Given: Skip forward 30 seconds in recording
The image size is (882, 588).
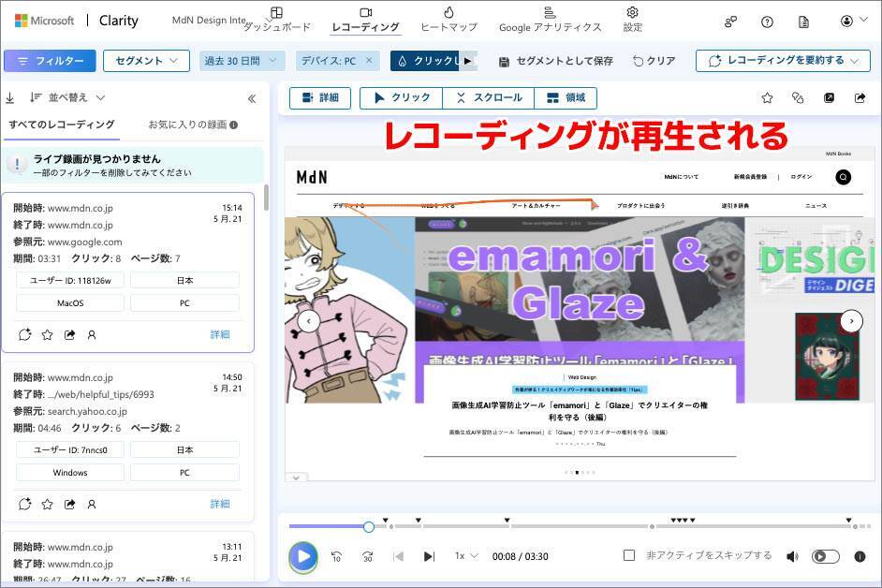Looking at the screenshot, I should coord(368,556).
